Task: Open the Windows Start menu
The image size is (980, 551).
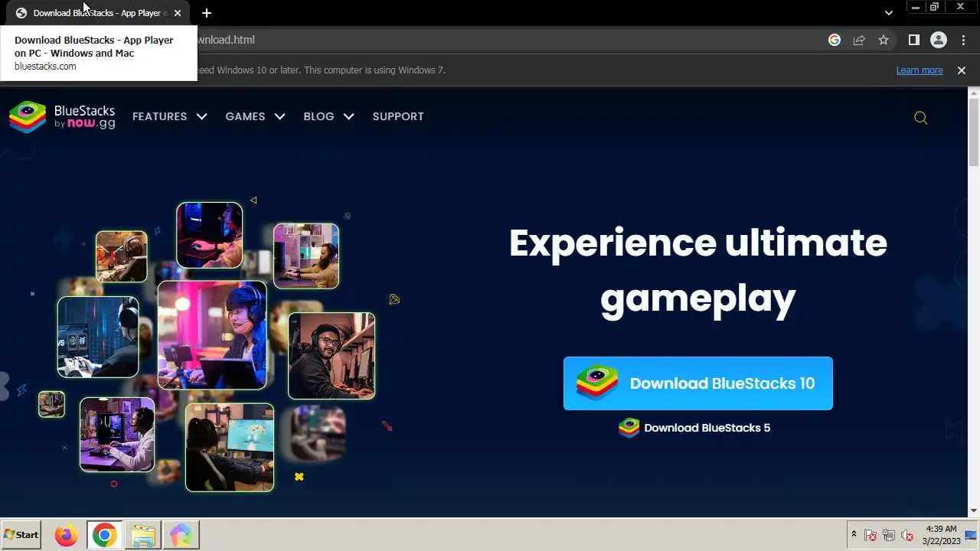Action: point(21,535)
